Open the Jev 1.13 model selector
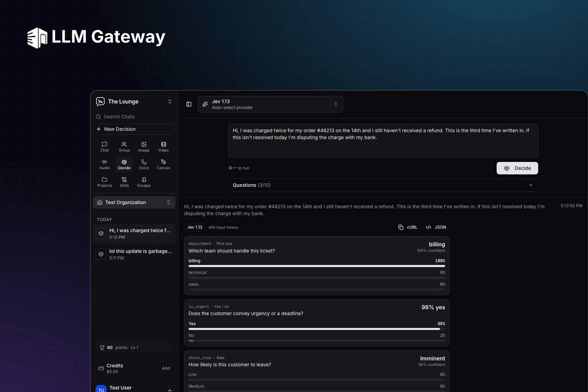 270,104
